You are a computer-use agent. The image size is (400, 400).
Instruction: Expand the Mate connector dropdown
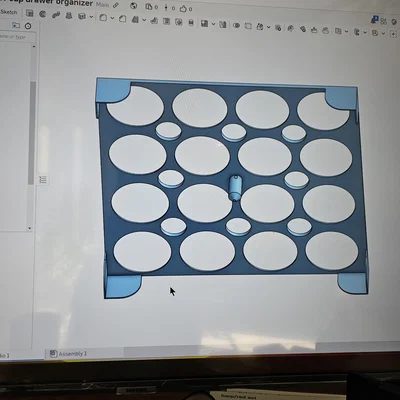coord(383,34)
